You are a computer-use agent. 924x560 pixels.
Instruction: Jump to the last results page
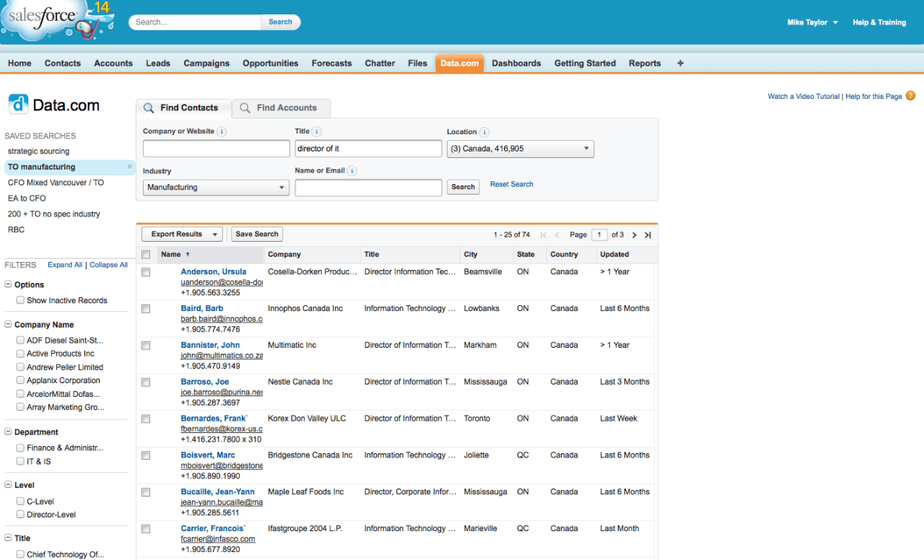click(x=648, y=235)
